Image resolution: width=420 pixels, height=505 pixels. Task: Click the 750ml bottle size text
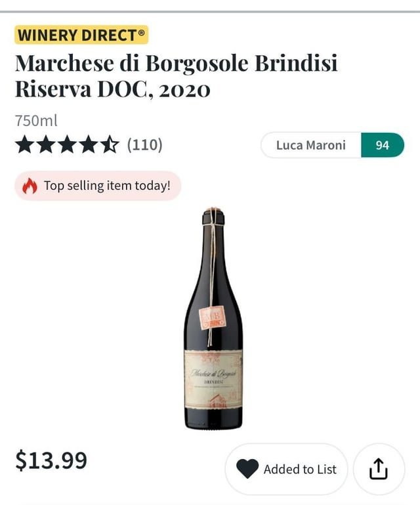36,121
